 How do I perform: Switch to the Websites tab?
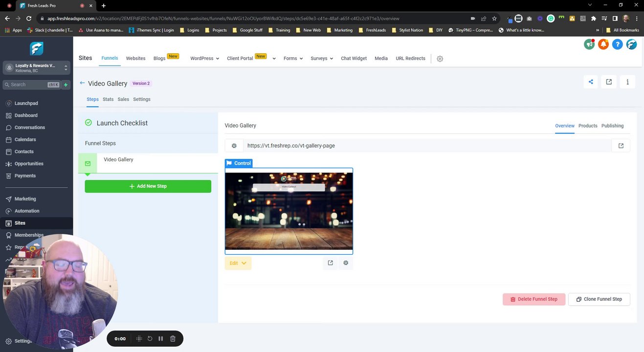(135, 59)
